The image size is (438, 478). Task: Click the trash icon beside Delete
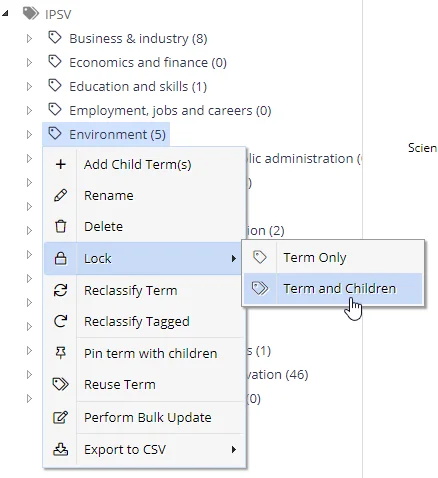coord(61,226)
